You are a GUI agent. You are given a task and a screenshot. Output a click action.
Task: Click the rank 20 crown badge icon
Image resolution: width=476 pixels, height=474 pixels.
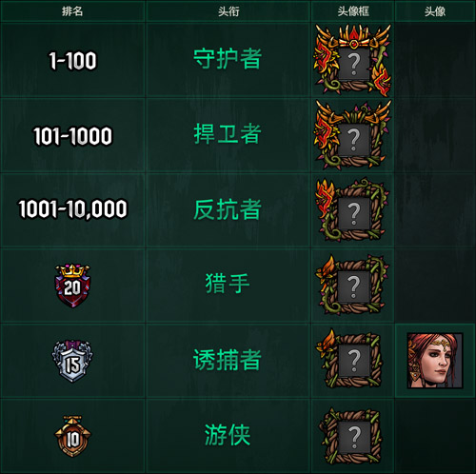pyautogui.click(x=72, y=286)
